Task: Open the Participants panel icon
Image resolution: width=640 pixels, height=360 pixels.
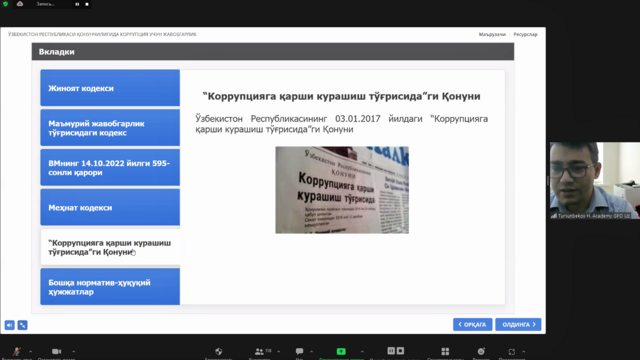Action: [x=260, y=351]
